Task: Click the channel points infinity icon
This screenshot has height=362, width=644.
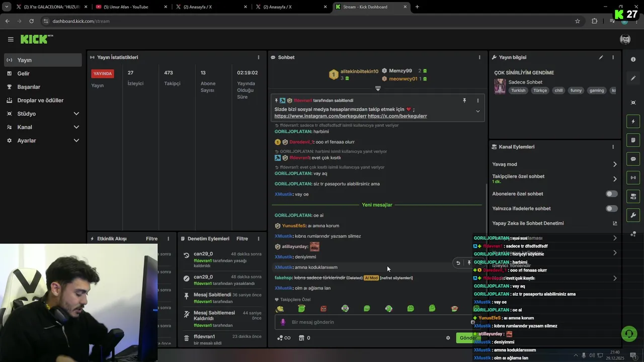Action: tap(284, 338)
